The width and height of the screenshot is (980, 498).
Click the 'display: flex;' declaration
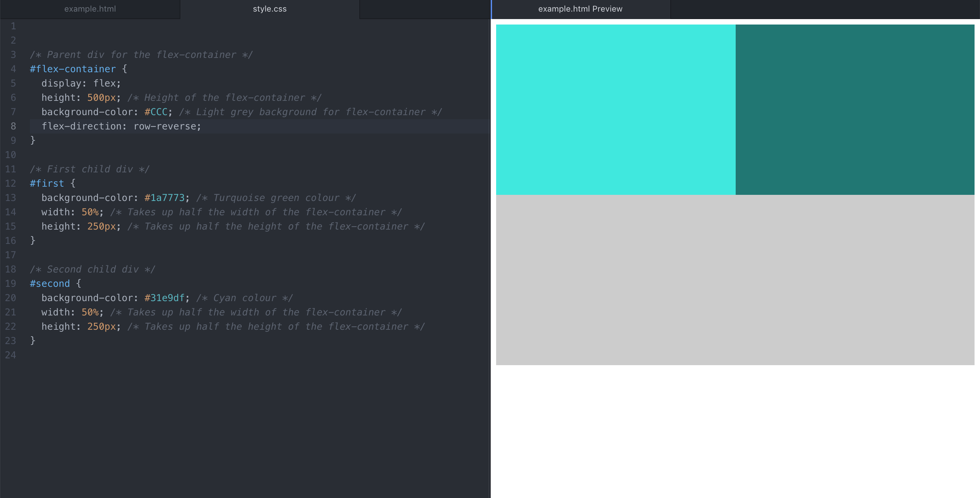pyautogui.click(x=81, y=83)
